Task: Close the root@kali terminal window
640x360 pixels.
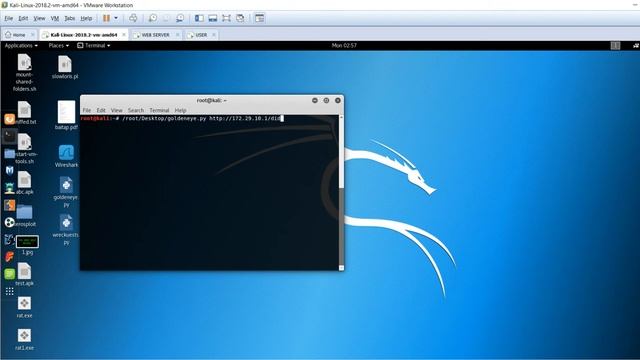Action: (338, 100)
